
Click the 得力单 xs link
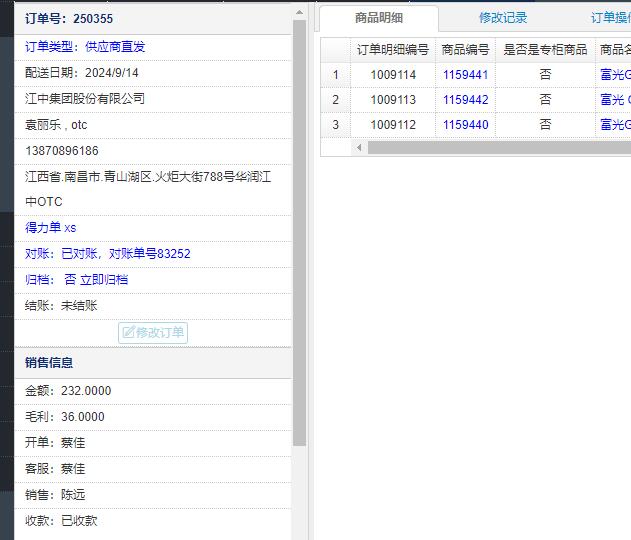[x=50, y=228]
